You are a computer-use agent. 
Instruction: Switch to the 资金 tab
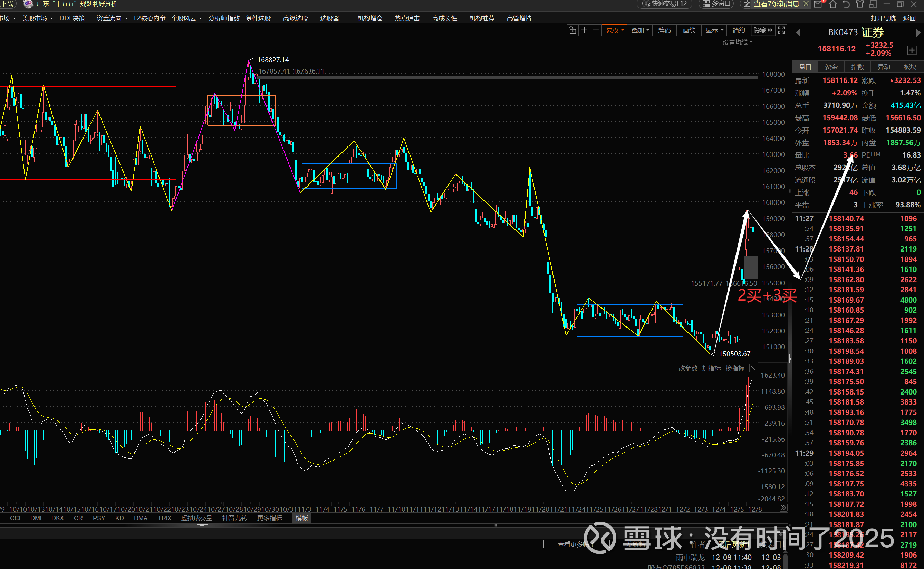click(831, 67)
